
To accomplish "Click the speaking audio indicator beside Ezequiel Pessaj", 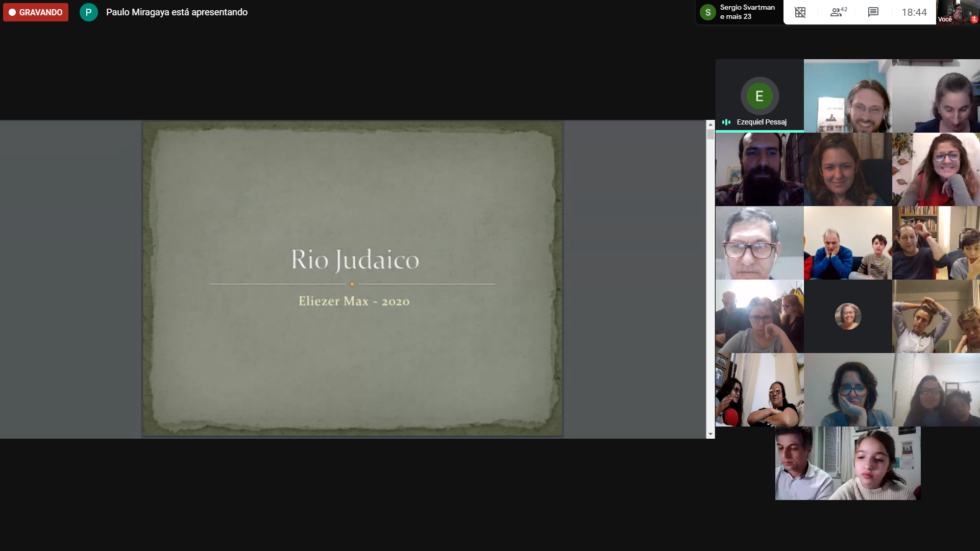I will pyautogui.click(x=726, y=122).
